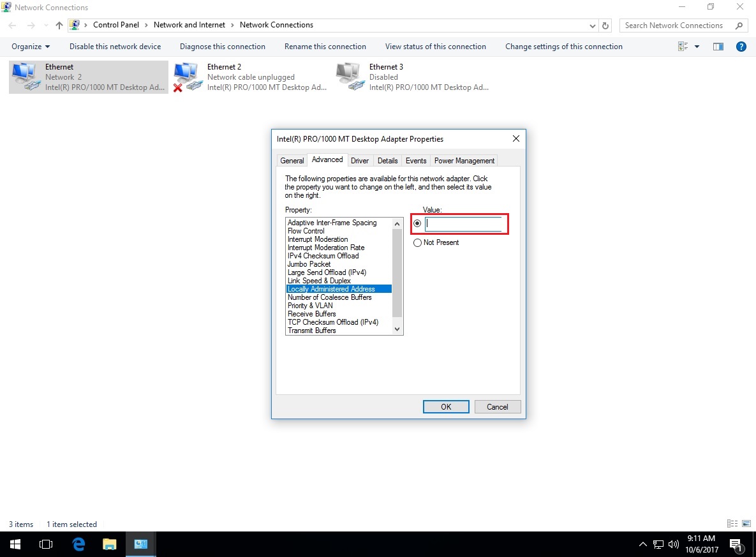756x557 pixels.
Task: Click View status of this connection
Action: [x=435, y=47]
